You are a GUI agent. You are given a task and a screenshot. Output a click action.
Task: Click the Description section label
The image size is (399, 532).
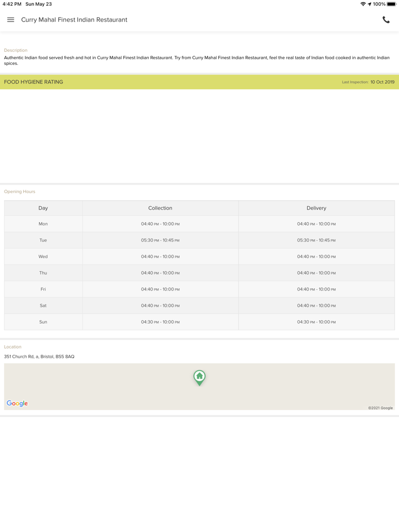(x=15, y=50)
